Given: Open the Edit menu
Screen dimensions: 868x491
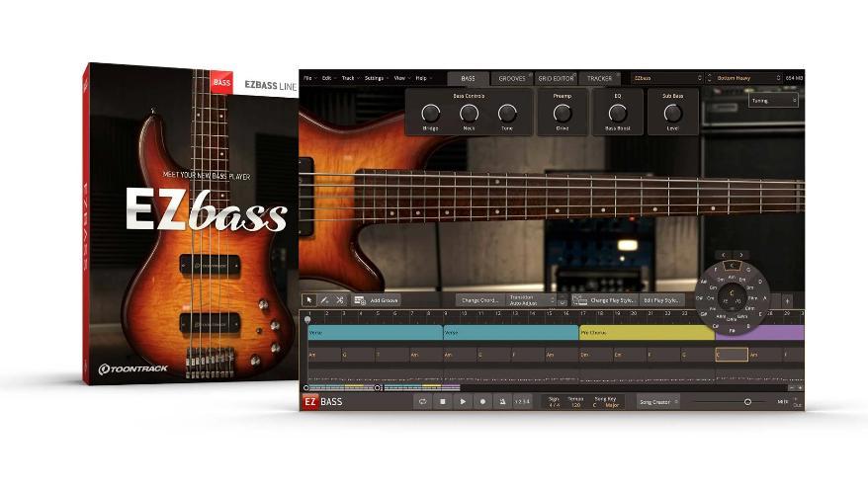Looking at the screenshot, I should click(328, 78).
